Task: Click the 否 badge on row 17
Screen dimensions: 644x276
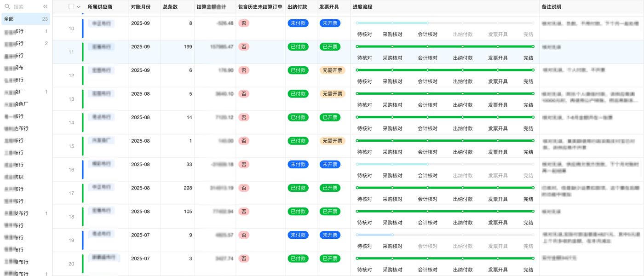Action: pyautogui.click(x=243, y=188)
